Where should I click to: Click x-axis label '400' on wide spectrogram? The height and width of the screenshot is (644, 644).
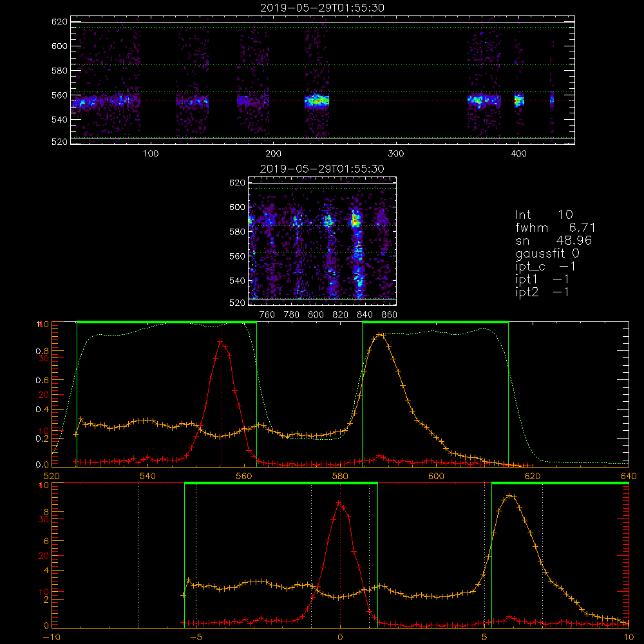518,154
